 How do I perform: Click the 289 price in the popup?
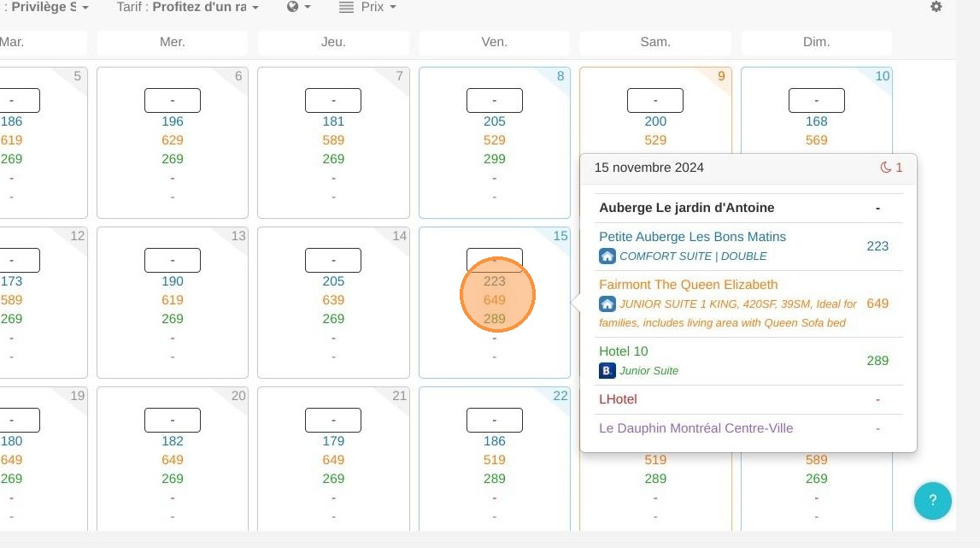click(x=877, y=361)
